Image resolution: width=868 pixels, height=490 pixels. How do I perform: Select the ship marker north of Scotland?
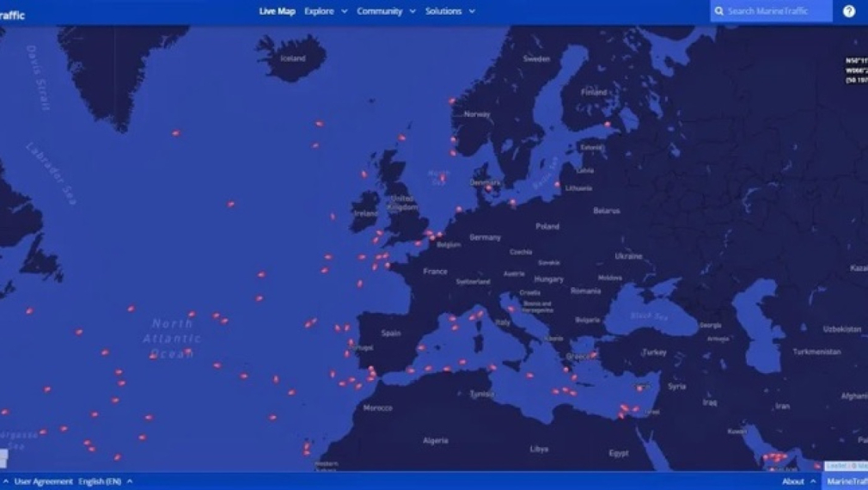coord(401,138)
